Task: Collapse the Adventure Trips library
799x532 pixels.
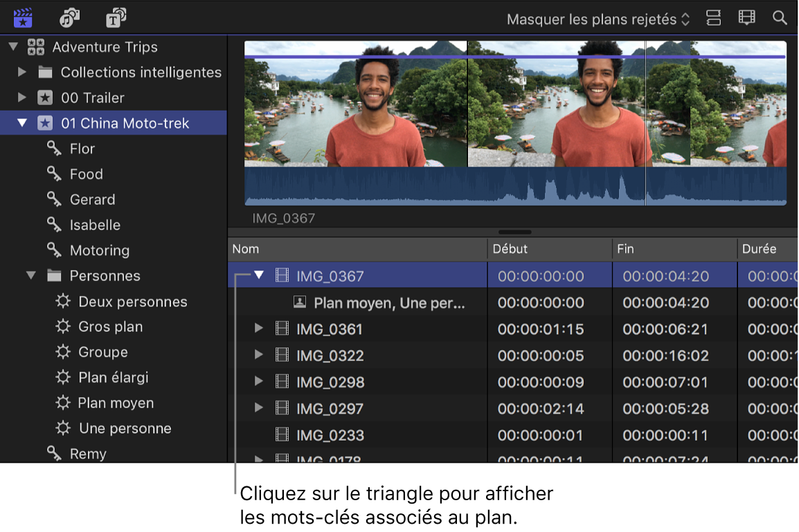Action: [12, 46]
